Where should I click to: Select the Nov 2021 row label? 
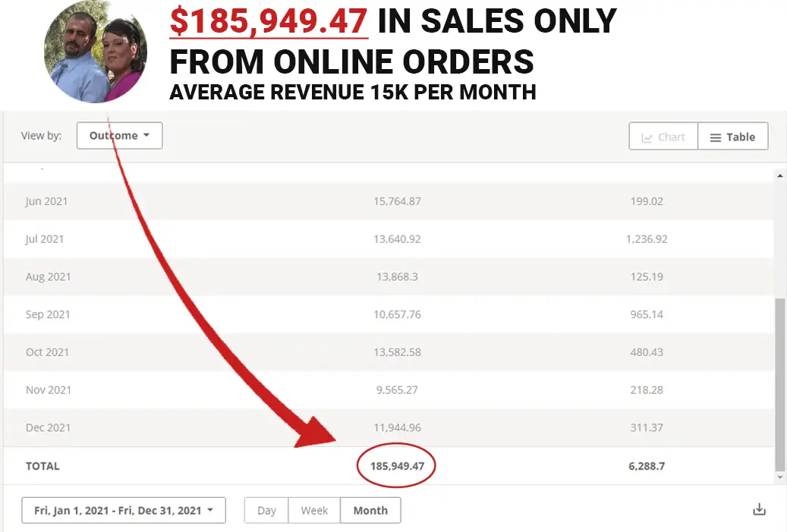pyautogui.click(x=48, y=390)
